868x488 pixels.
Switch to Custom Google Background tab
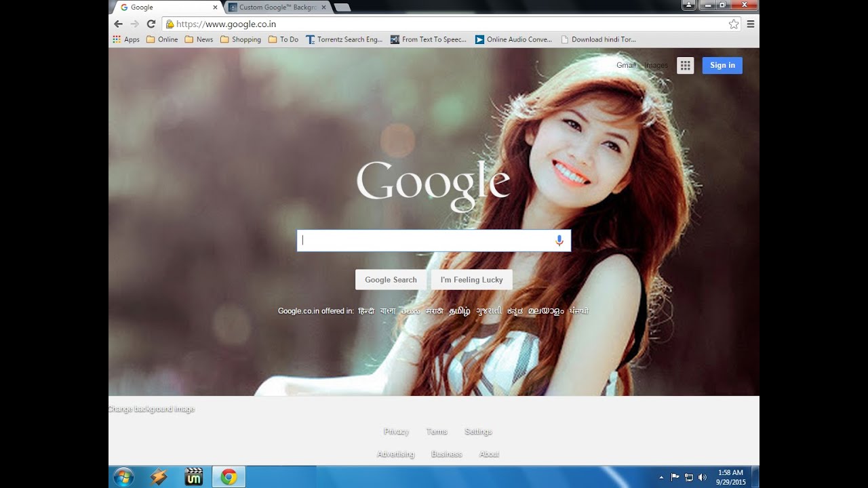pos(278,7)
